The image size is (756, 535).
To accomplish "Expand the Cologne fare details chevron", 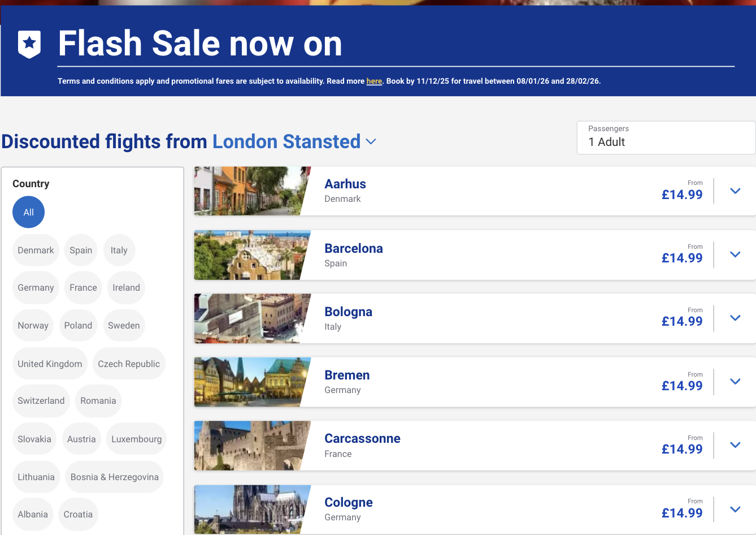I will pos(735,508).
